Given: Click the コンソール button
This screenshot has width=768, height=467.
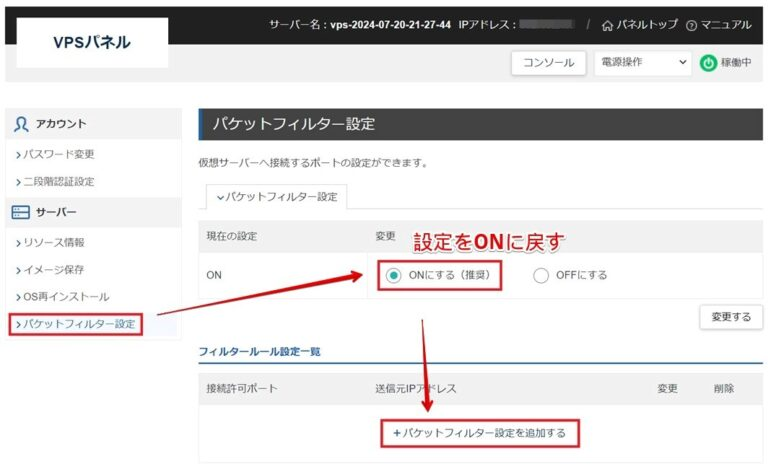Looking at the screenshot, I should tap(548, 63).
